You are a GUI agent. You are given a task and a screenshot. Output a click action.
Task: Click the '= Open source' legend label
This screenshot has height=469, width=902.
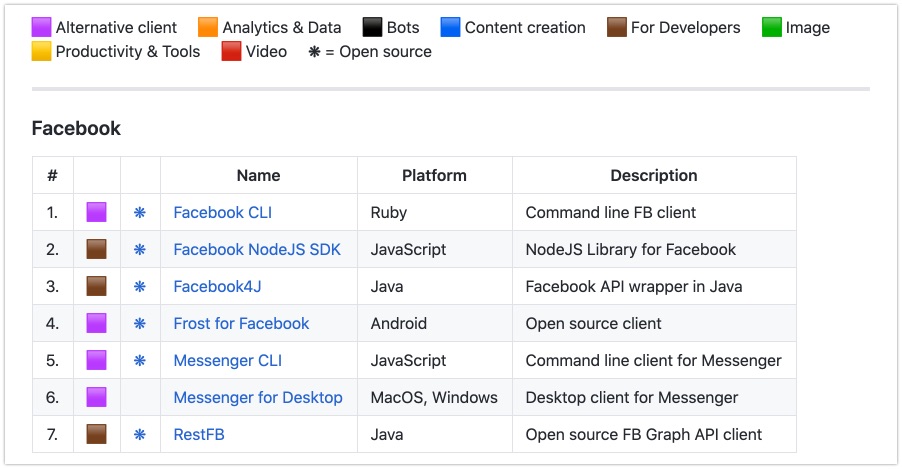click(x=379, y=52)
